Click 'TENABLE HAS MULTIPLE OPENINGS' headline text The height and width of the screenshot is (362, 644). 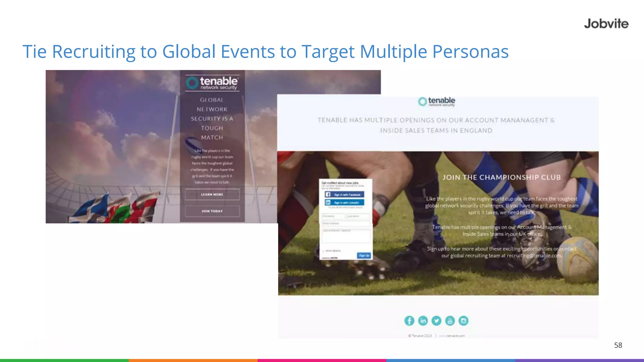(x=436, y=125)
